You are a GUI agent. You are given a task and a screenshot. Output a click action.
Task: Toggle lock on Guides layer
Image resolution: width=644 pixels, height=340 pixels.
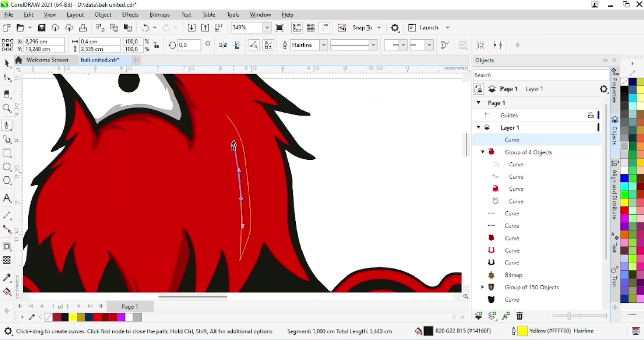(x=591, y=115)
